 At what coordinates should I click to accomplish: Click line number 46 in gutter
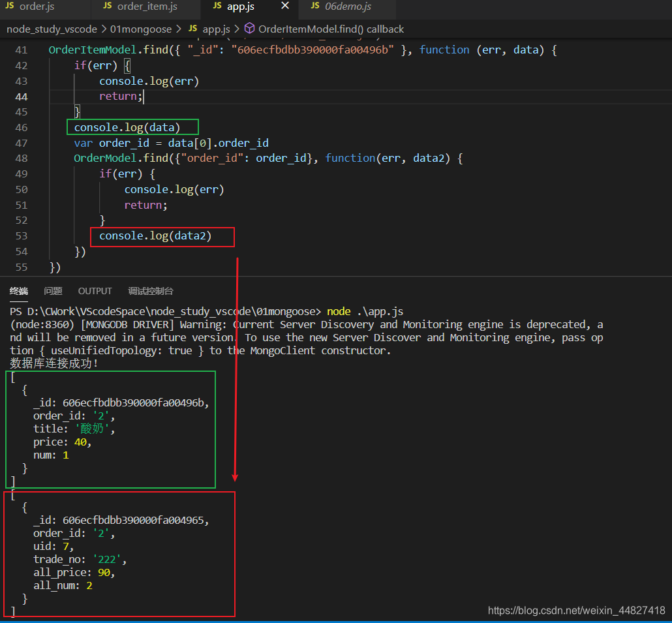pyautogui.click(x=22, y=128)
